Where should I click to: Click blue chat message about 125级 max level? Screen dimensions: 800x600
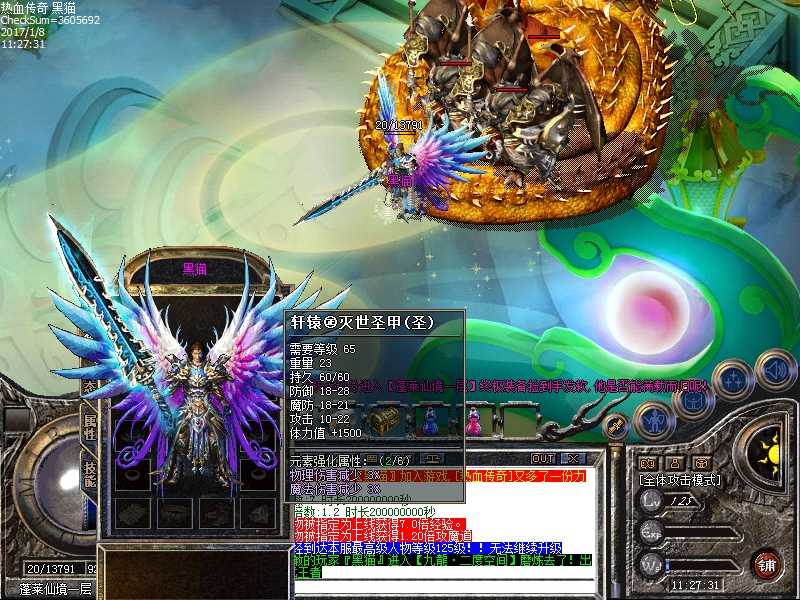pyautogui.click(x=428, y=549)
